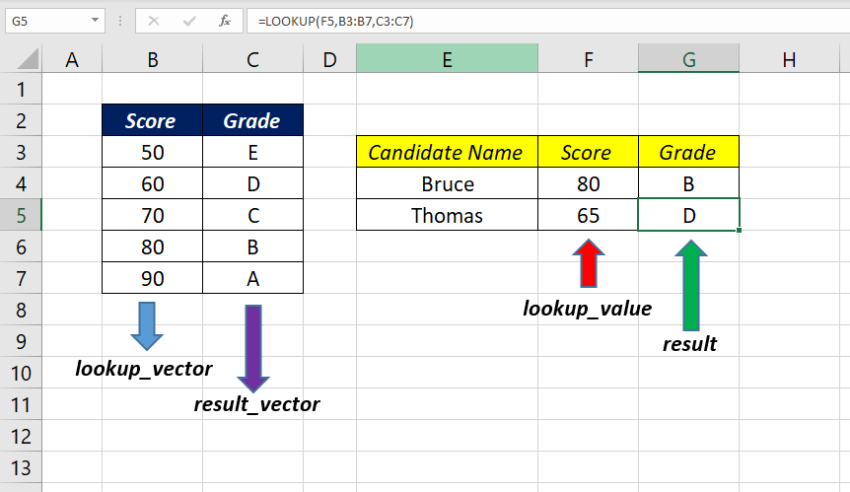
Task: Select the lookup_vector text label
Action: 144,369
